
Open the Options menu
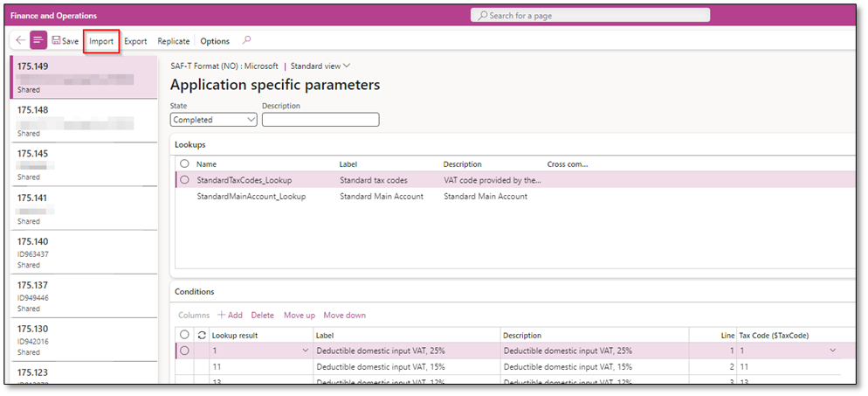pyautogui.click(x=215, y=41)
